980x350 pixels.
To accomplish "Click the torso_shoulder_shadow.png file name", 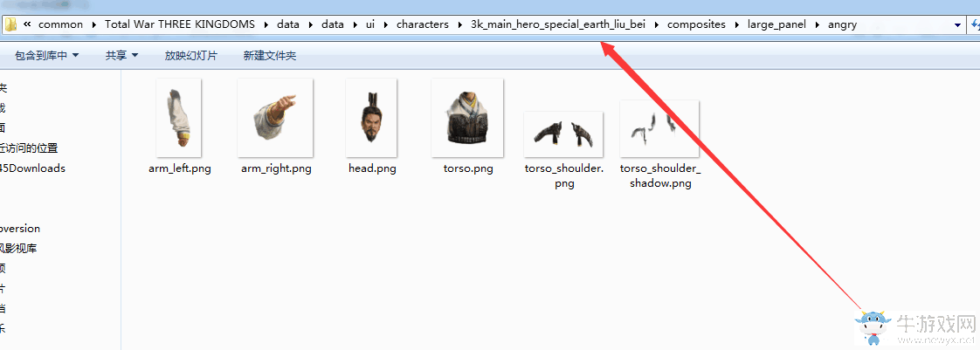I will click(660, 176).
